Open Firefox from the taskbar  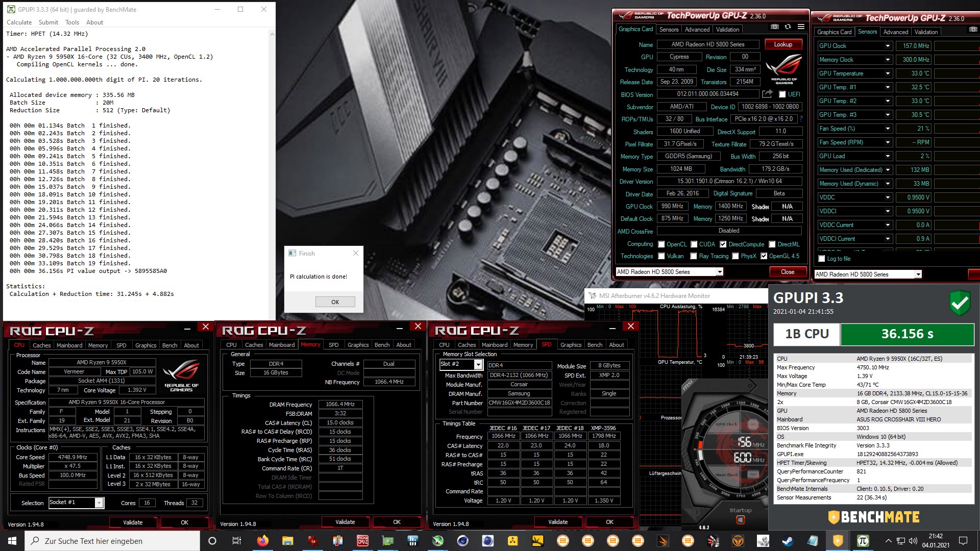tap(262, 541)
